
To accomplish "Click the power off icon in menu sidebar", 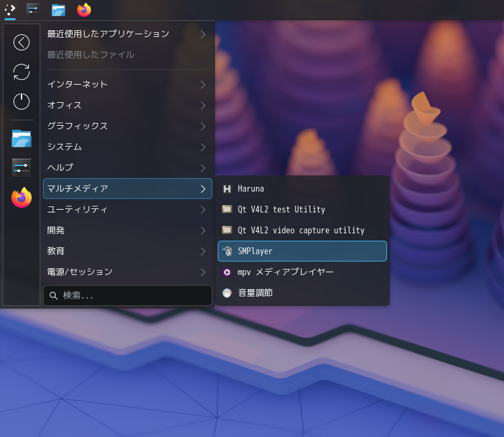I will click(22, 102).
